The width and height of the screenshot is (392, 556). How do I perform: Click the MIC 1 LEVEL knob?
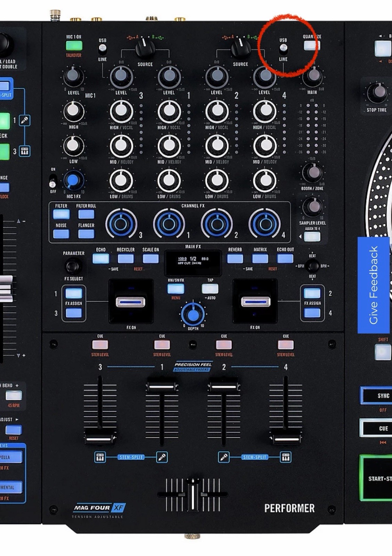73,76
